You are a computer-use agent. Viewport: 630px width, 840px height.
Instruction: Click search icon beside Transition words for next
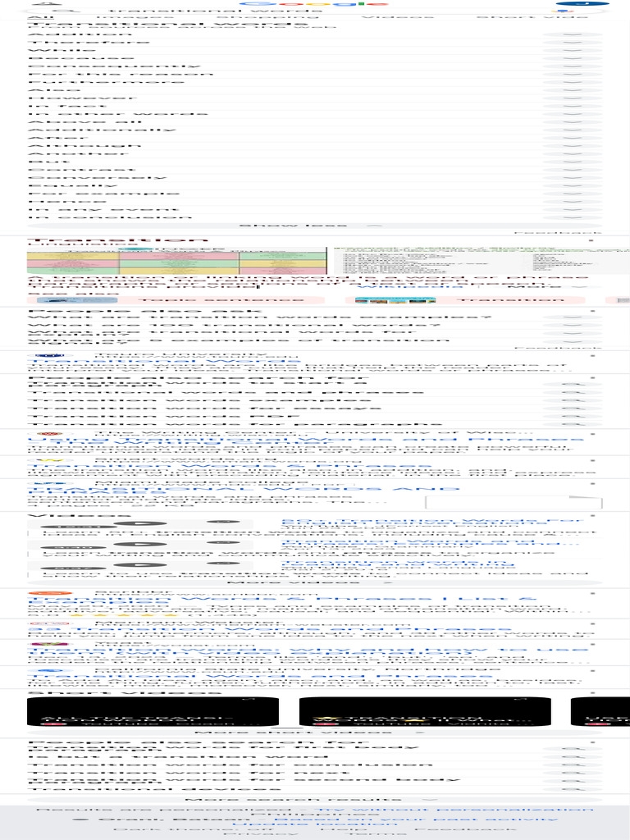[x=573, y=773]
